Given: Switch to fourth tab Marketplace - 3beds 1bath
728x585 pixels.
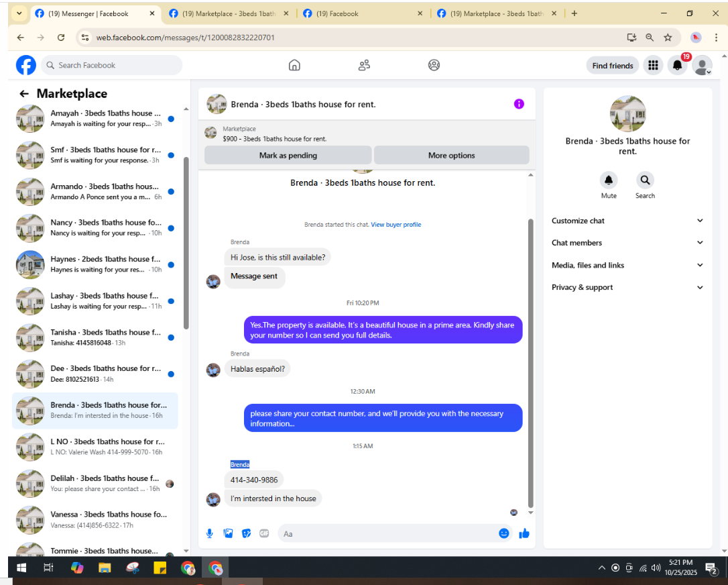Looking at the screenshot, I should tap(497, 13).
